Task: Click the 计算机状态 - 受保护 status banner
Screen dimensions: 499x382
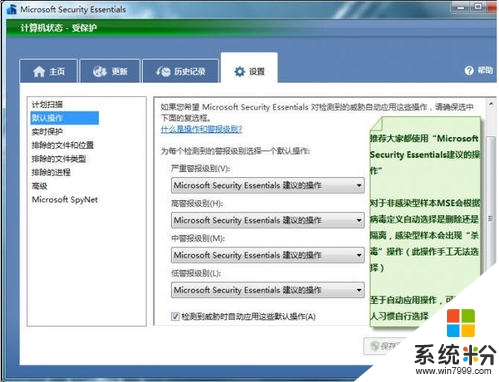Action: tap(251, 28)
